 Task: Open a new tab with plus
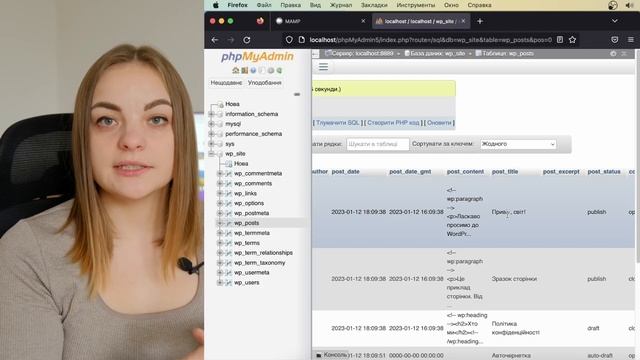click(x=480, y=21)
